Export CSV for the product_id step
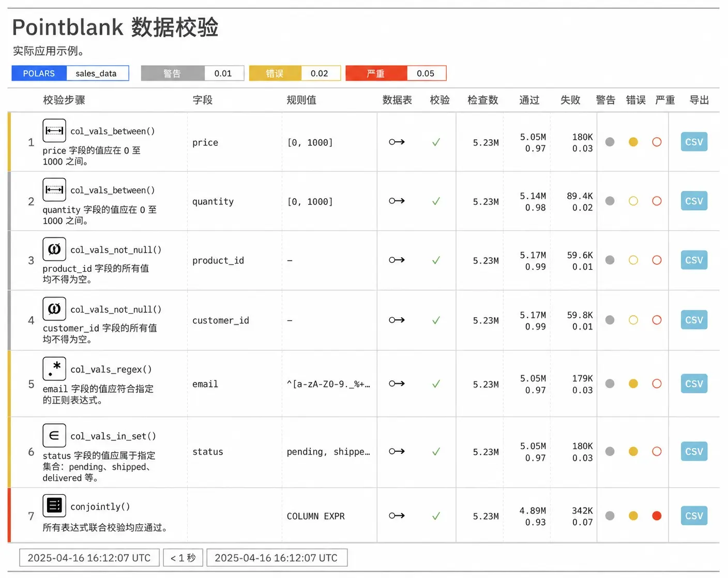The width and height of the screenshot is (728, 578). tap(694, 260)
